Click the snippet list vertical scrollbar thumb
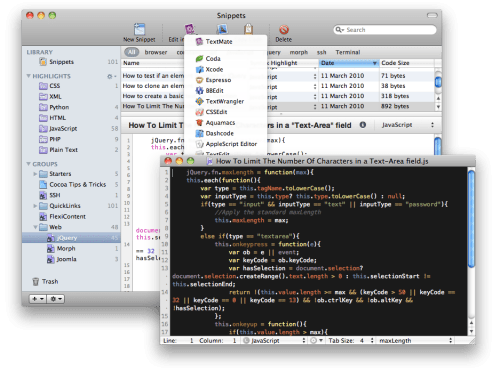The width and height of the screenshot is (500, 371). coord(438,81)
